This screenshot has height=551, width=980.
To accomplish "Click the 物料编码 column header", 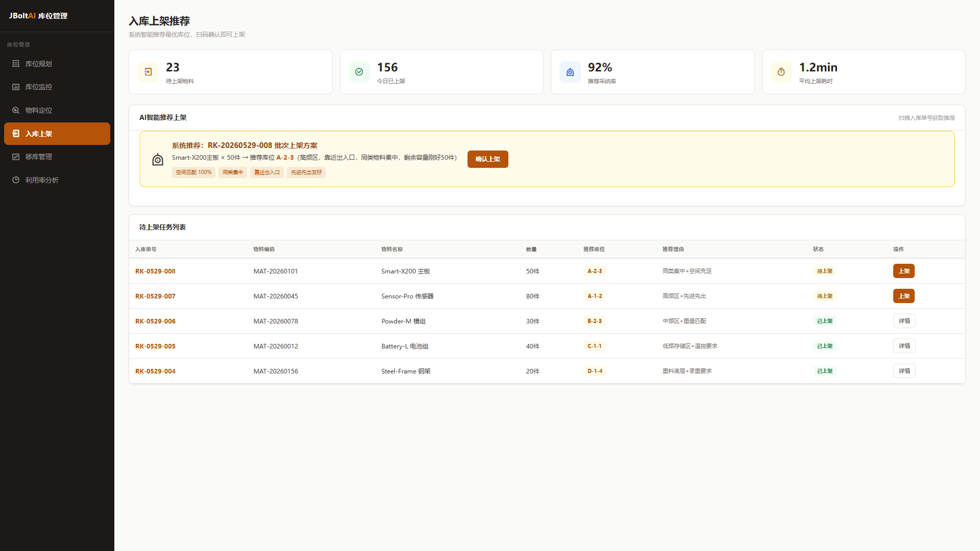I will click(x=264, y=249).
